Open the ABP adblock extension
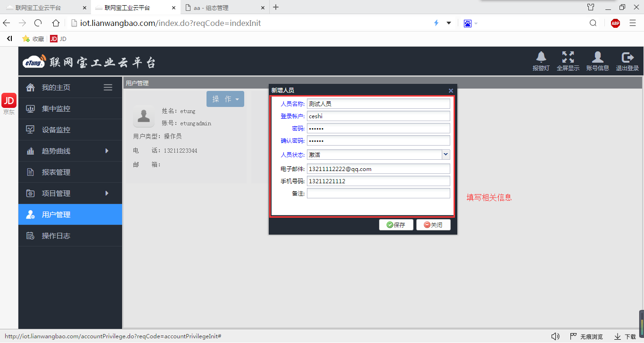Image resolution: width=644 pixels, height=343 pixels. [615, 23]
